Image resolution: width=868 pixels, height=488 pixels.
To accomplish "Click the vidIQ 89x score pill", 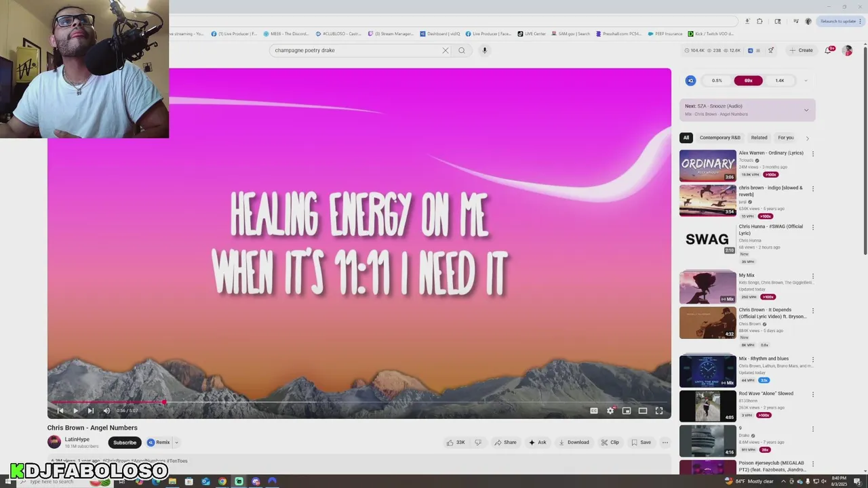I will pos(749,81).
